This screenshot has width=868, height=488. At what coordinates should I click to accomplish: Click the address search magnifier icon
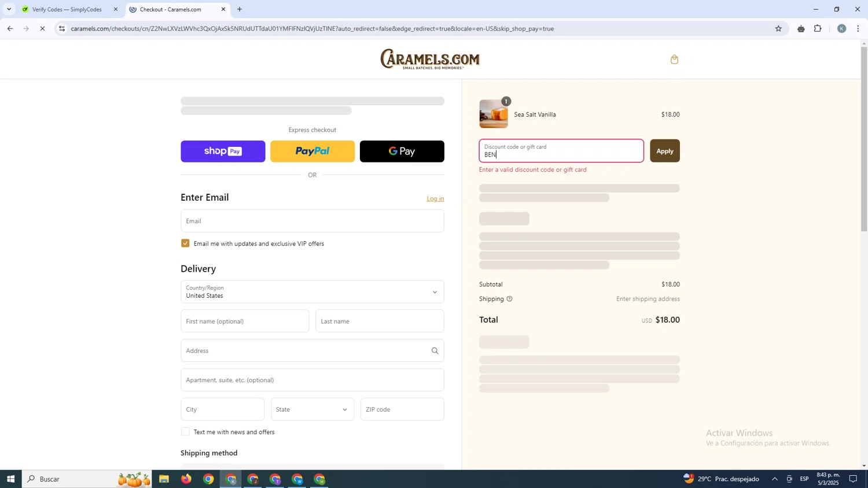435,351
